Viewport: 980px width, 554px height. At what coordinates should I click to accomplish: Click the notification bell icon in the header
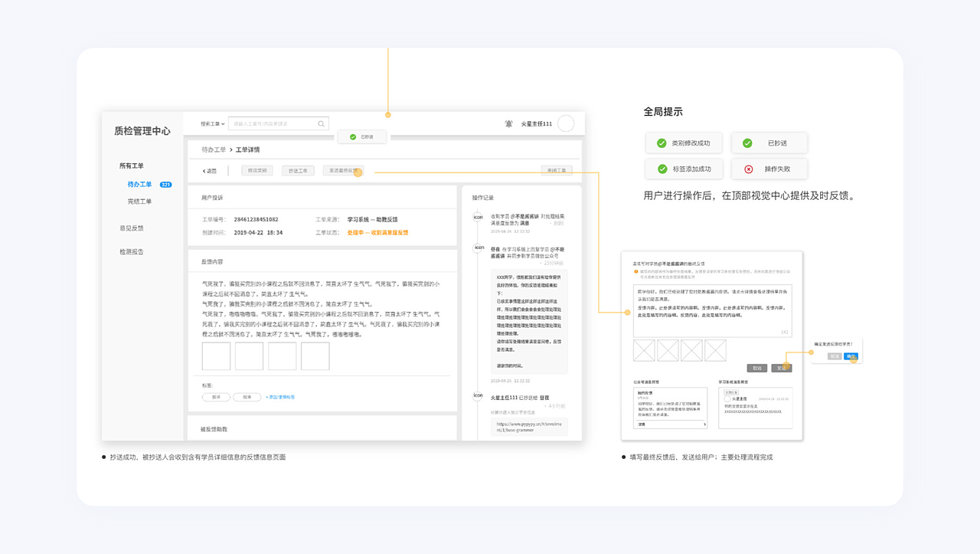click(509, 123)
